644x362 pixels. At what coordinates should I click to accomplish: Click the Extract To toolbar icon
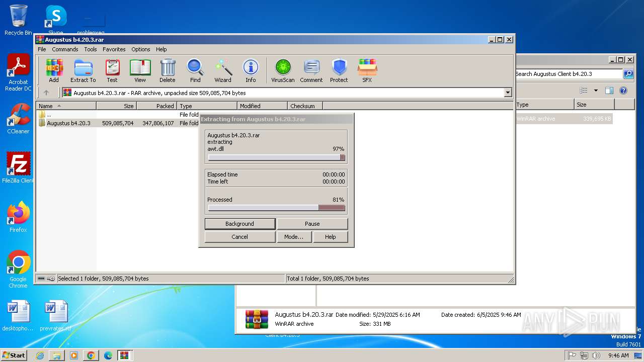tap(83, 70)
